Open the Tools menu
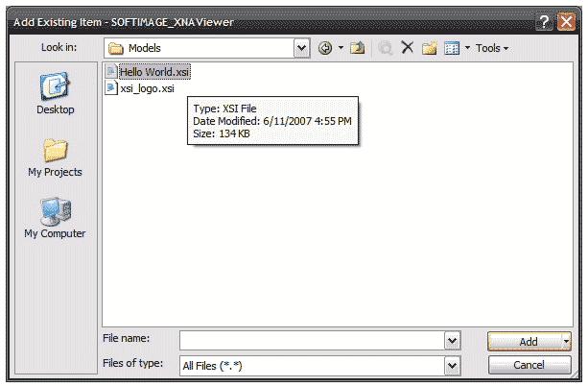Image resolution: width=588 pixels, height=386 pixels. click(x=491, y=48)
